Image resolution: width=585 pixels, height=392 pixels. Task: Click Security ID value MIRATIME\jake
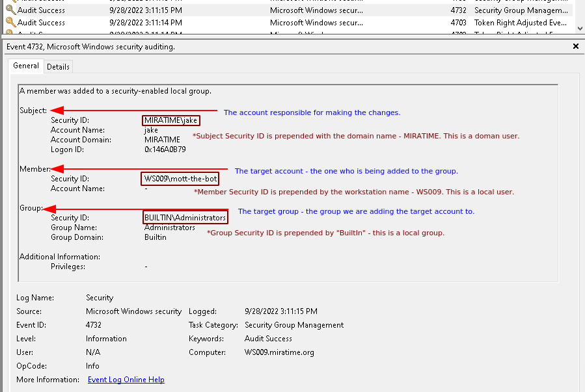click(171, 120)
